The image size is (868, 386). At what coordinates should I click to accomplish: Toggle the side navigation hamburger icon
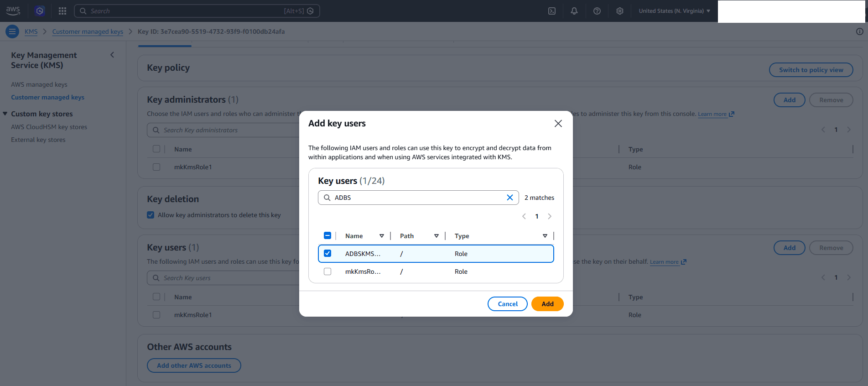click(x=12, y=31)
